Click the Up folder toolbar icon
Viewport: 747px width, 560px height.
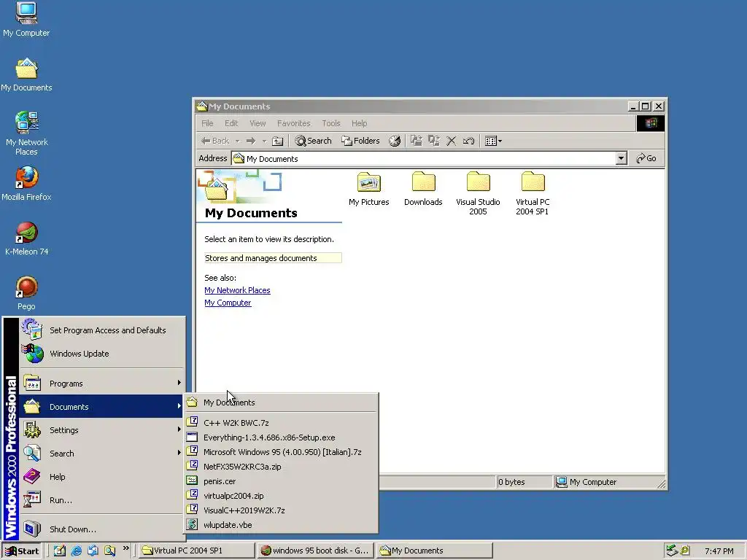click(x=278, y=141)
